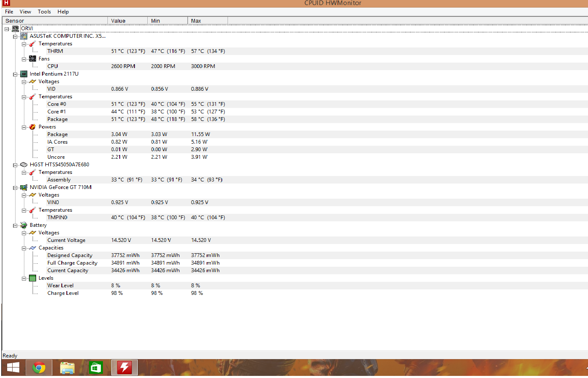Select the Charge Level row
The width and height of the screenshot is (588, 378).
(x=63, y=293)
